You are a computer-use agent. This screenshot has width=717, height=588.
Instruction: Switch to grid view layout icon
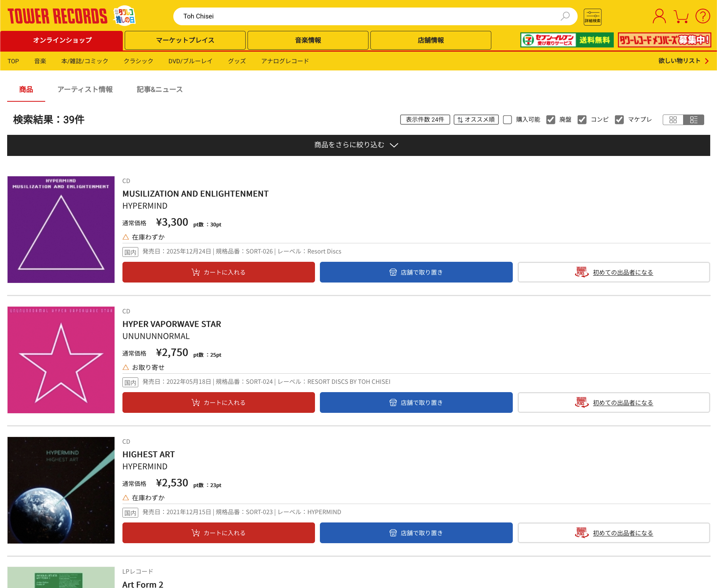(673, 119)
